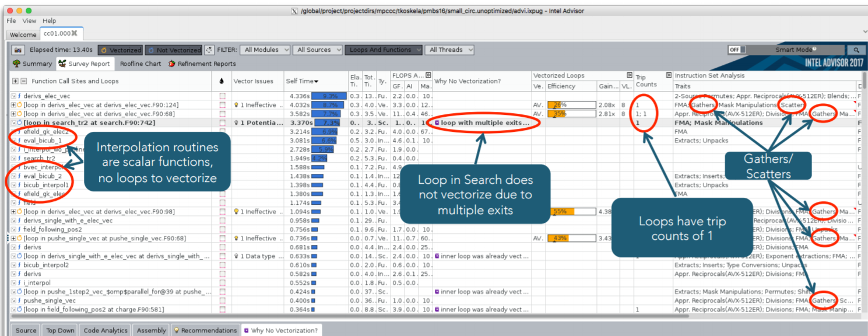Click blue loop icon for charge.F90:581 row
The height and width of the screenshot is (336, 868).
(19, 309)
